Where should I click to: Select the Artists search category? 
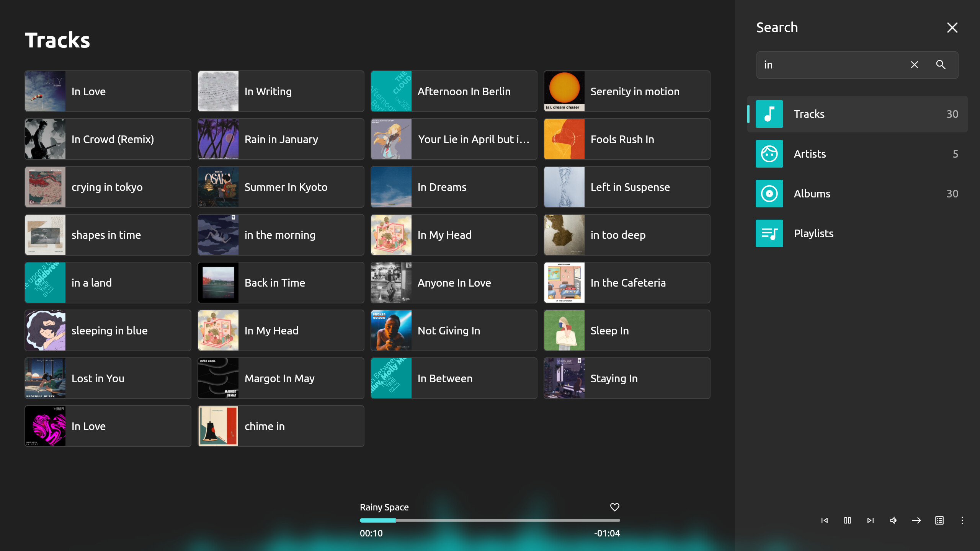857,154
